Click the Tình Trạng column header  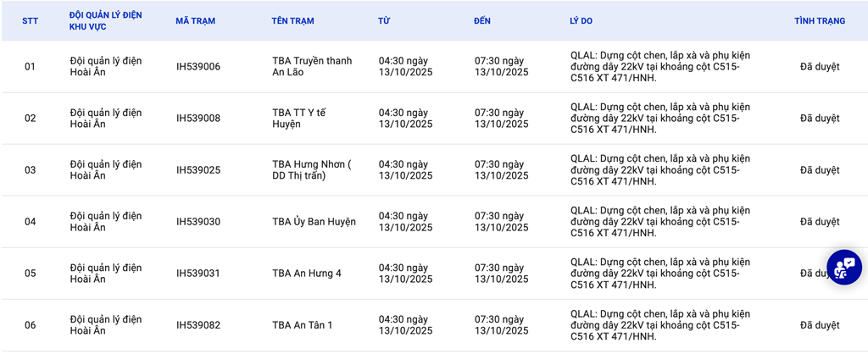819,21
